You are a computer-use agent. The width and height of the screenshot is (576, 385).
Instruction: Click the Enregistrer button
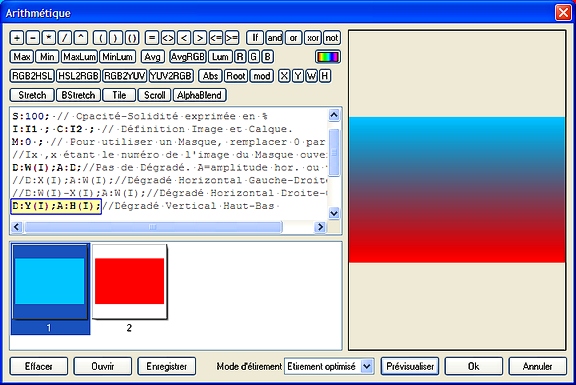[x=167, y=366]
